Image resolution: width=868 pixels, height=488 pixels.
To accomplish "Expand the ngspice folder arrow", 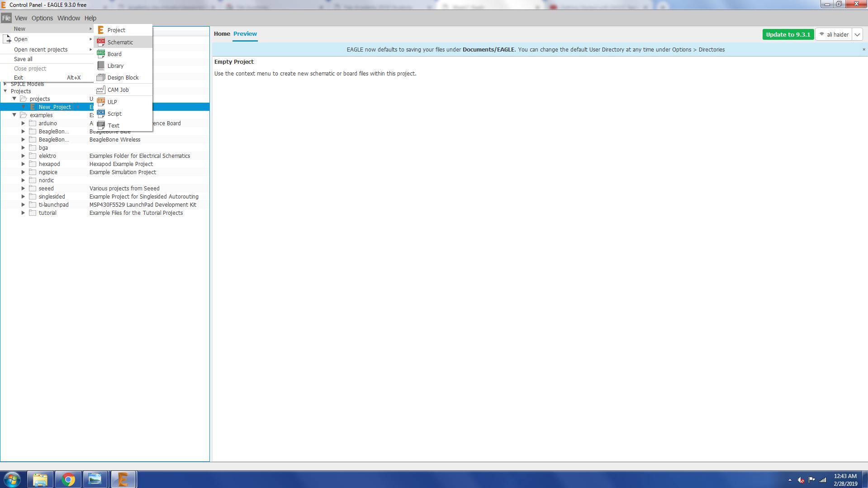I will pos(24,172).
